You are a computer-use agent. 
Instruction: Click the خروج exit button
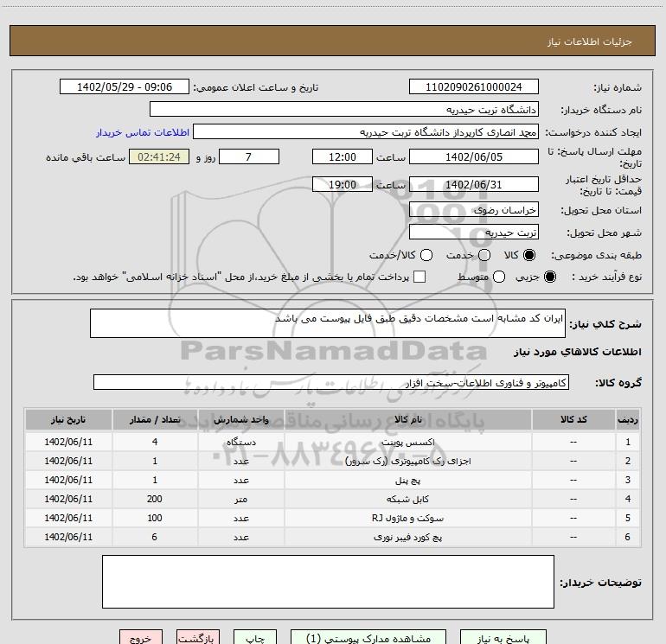click(x=140, y=637)
